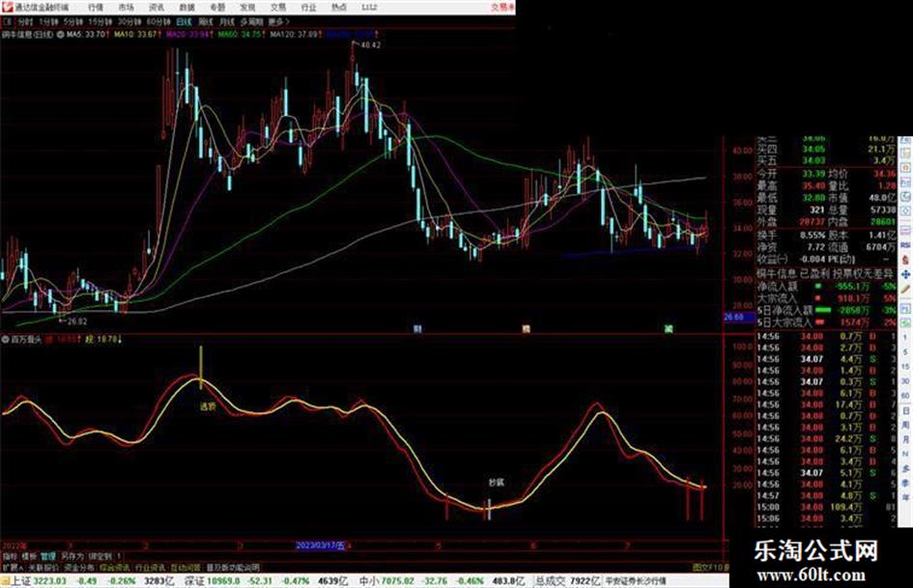Select the 日线 daily period
This screenshot has height=588, width=913.
click(184, 21)
